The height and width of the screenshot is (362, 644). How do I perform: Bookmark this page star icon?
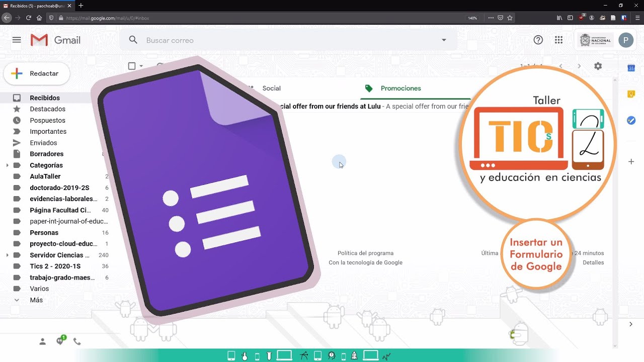point(510,18)
